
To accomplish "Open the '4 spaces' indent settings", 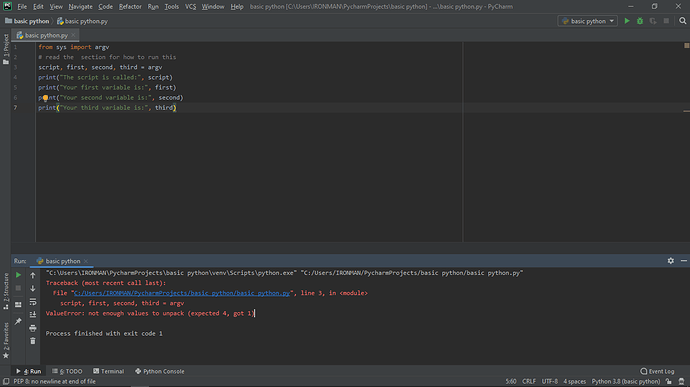I will point(575,381).
